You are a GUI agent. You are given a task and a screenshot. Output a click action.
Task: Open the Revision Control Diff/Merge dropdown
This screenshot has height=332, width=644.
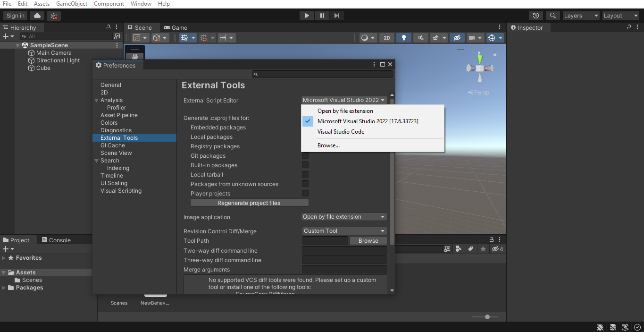(344, 231)
